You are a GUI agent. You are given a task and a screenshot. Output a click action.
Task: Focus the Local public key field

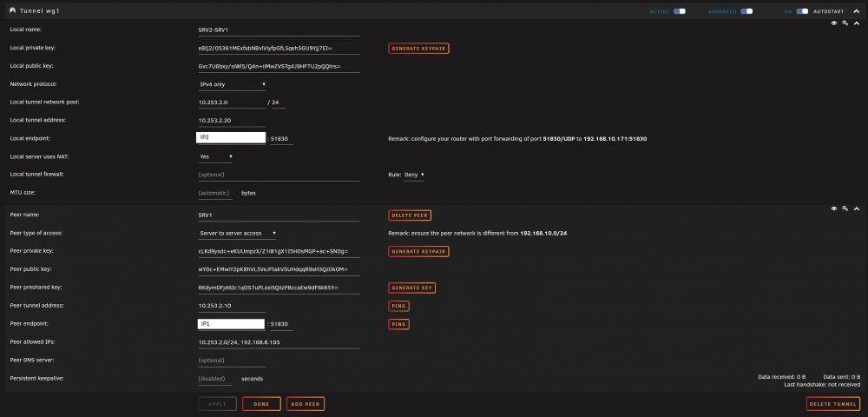coord(279,66)
